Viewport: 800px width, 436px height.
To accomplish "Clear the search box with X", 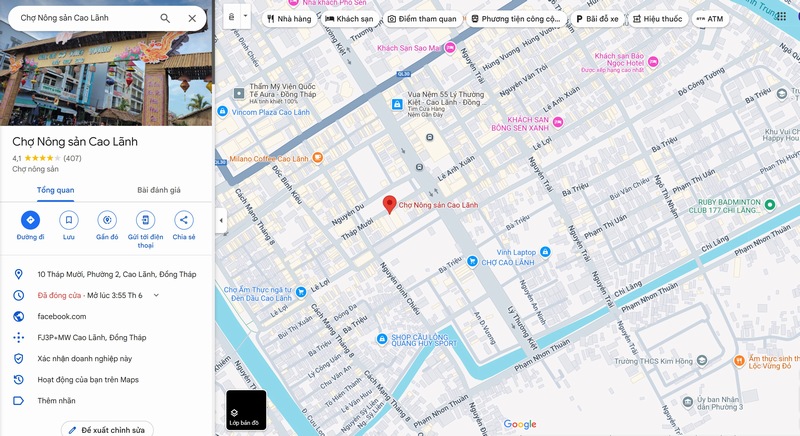I will [192, 18].
